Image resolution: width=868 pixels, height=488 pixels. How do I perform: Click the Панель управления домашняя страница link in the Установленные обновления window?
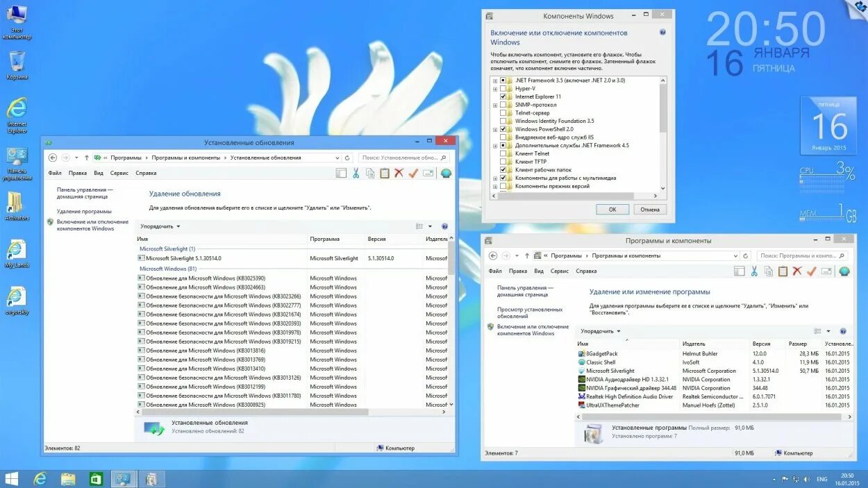tap(85, 193)
